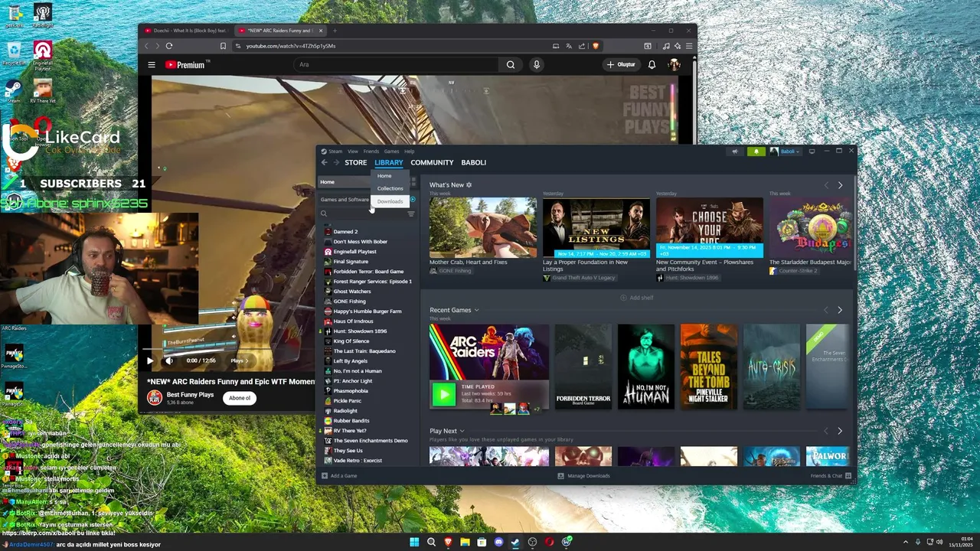This screenshot has width=980, height=551.
Task: Open Discord from taskbar
Action: (498, 542)
